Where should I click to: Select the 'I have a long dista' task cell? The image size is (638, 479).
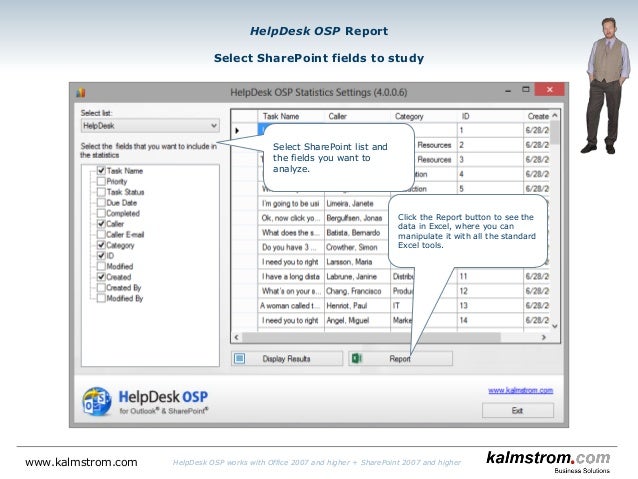[291, 277]
